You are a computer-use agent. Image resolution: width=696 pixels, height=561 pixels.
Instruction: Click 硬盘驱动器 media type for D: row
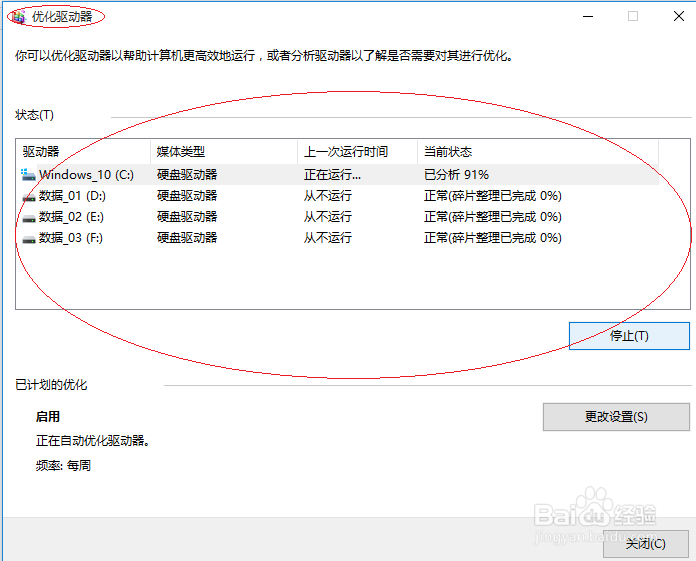tap(187, 196)
